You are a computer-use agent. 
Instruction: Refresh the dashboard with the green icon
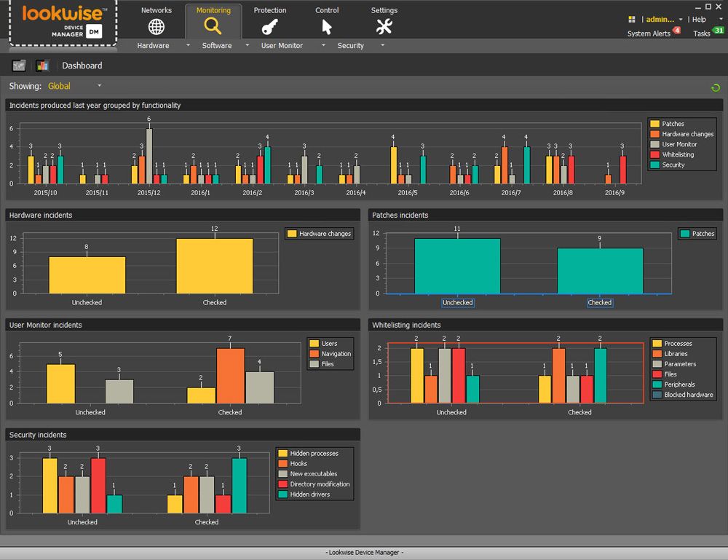715,88
